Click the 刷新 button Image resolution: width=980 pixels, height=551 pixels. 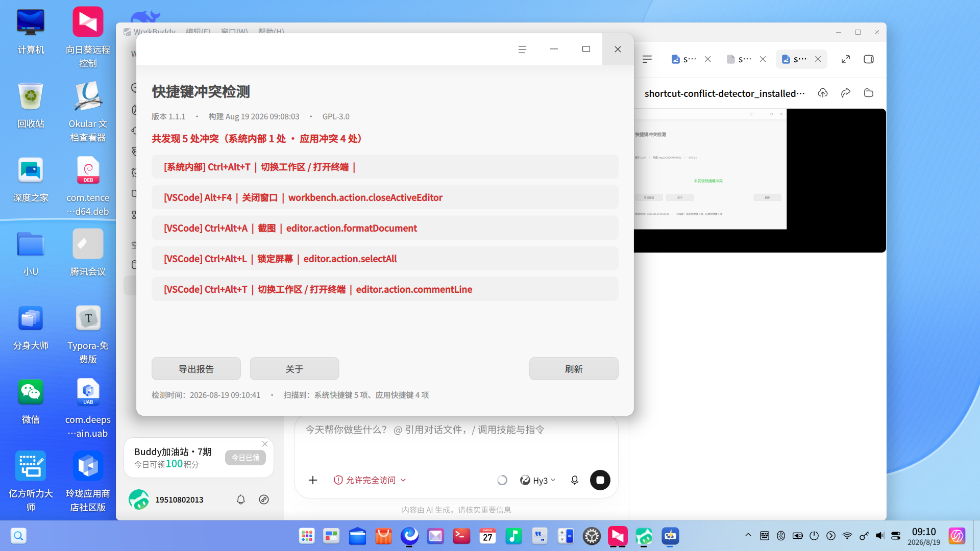click(x=574, y=369)
